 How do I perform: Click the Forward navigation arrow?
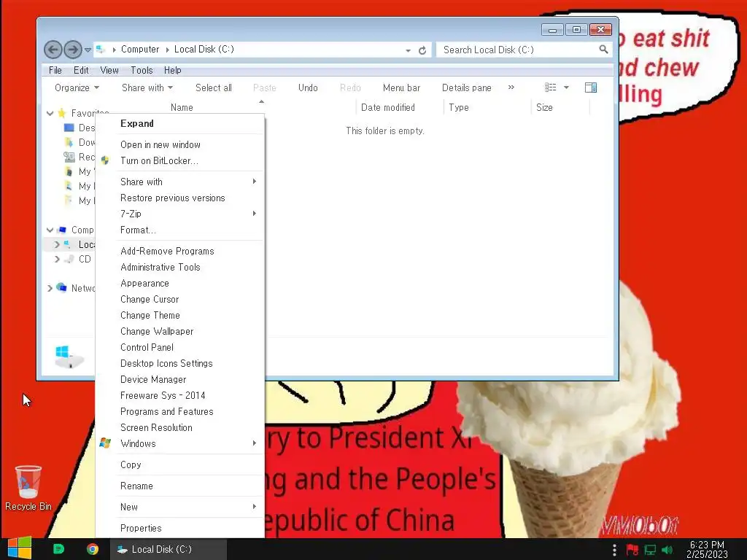[73, 50]
